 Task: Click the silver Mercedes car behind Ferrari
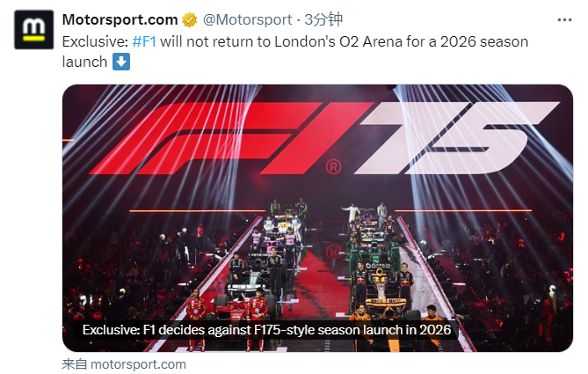point(250,280)
